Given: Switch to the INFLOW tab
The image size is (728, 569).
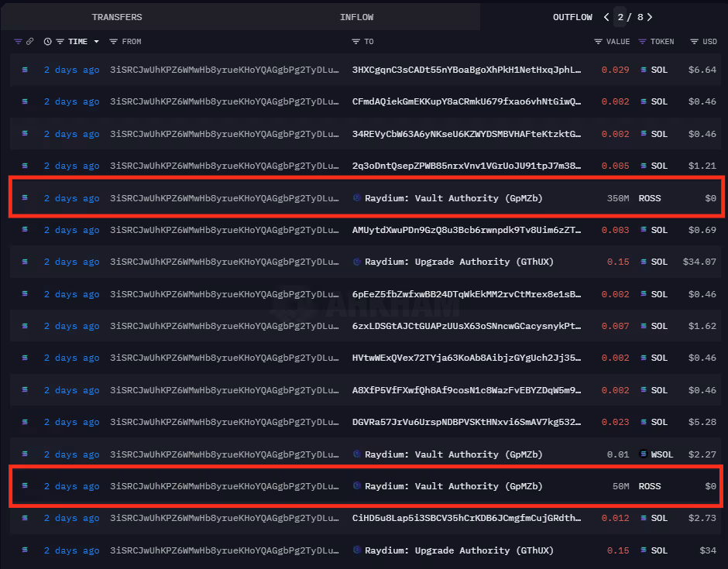Looking at the screenshot, I should [x=356, y=17].
